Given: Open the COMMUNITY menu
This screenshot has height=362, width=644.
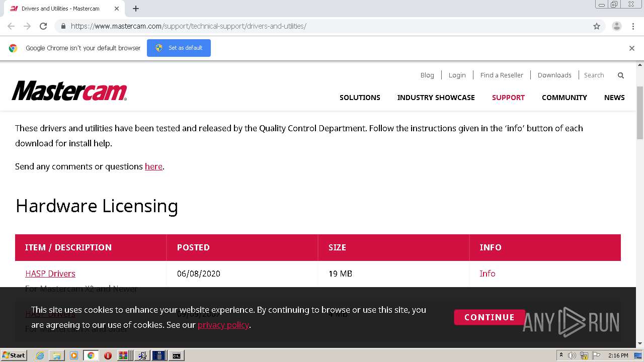Looking at the screenshot, I should [565, 98].
